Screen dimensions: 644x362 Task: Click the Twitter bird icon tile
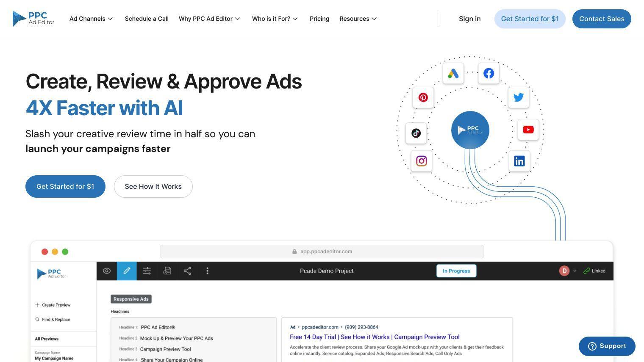(x=519, y=97)
